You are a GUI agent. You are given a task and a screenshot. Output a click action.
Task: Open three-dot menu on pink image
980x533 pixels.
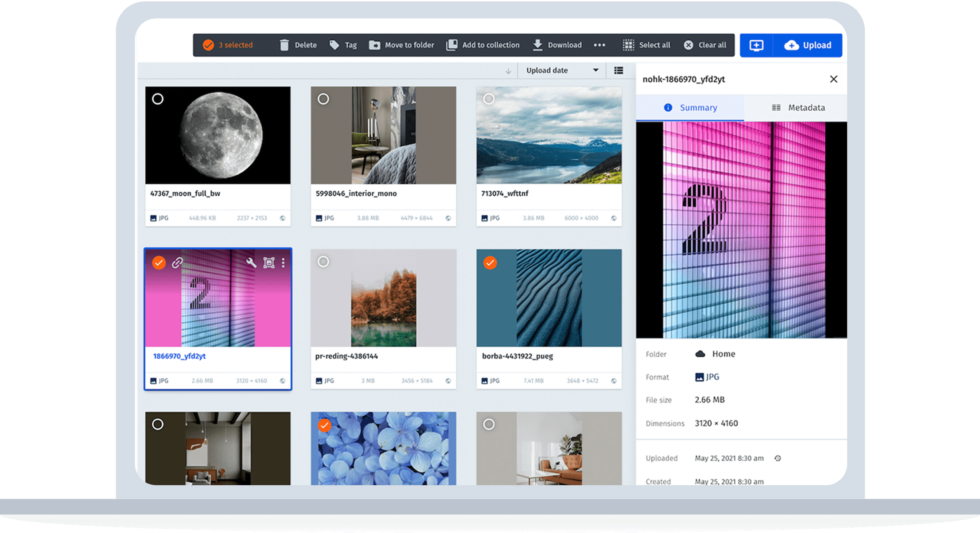coord(283,263)
